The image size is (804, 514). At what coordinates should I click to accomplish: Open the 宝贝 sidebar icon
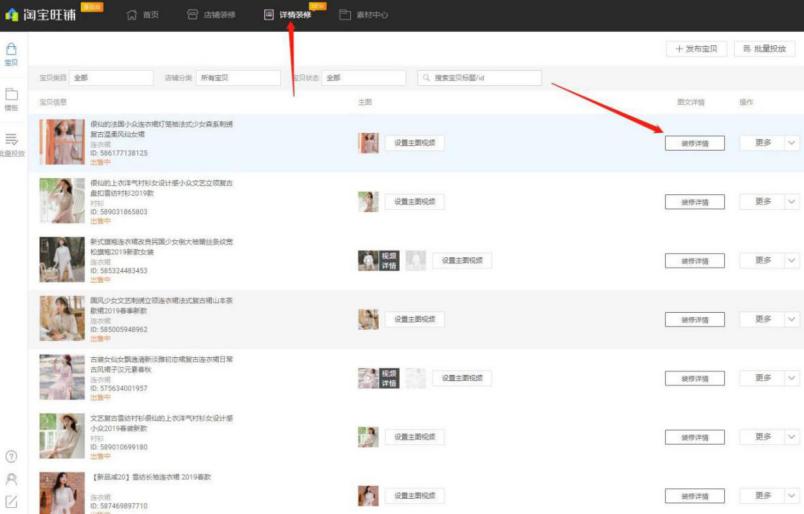click(12, 53)
